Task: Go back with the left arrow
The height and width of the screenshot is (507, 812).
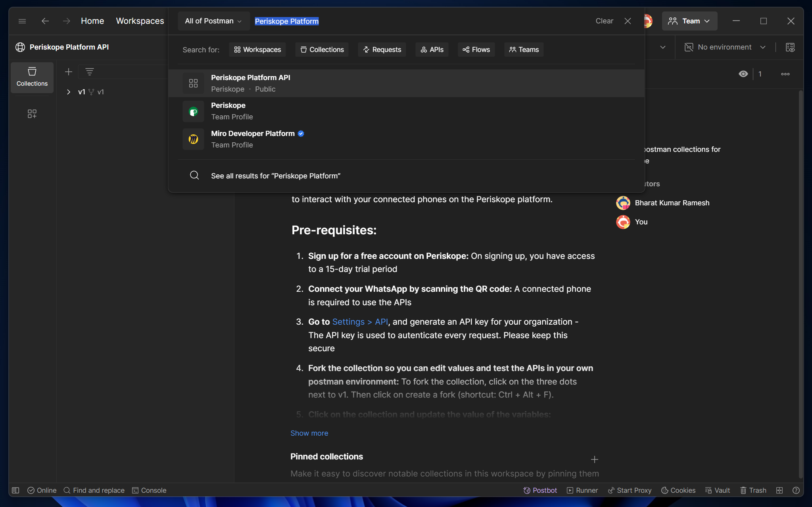Action: [x=45, y=21]
